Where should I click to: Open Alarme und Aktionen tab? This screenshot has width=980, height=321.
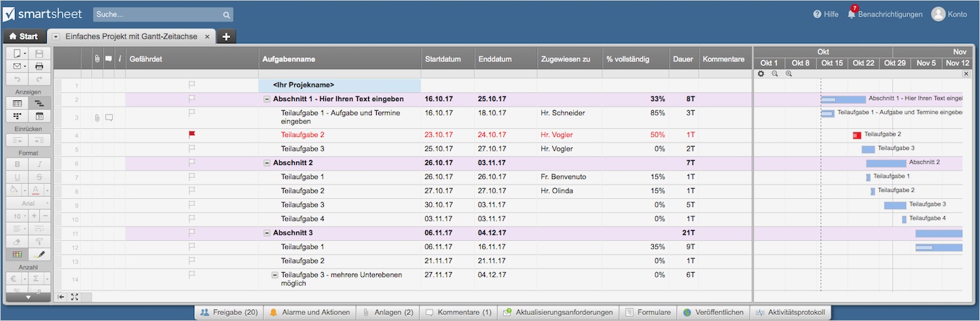point(310,312)
